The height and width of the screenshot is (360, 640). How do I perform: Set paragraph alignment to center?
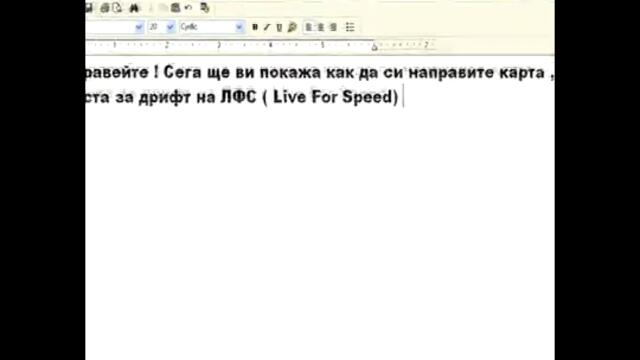[321, 27]
